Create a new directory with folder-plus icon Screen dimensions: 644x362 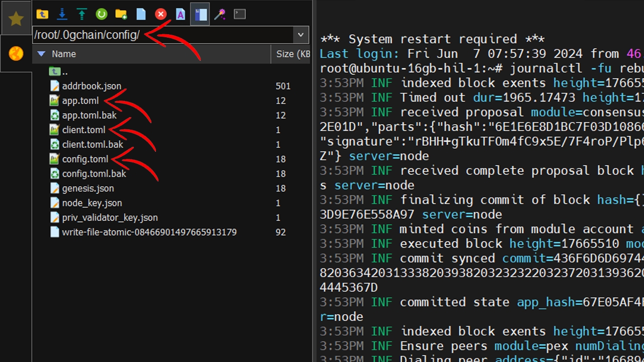click(x=121, y=14)
